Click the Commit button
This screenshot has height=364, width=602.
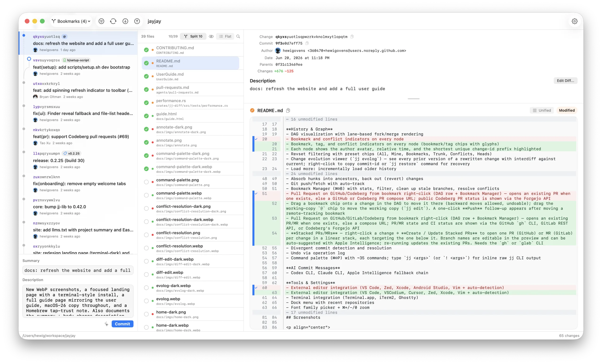click(123, 324)
